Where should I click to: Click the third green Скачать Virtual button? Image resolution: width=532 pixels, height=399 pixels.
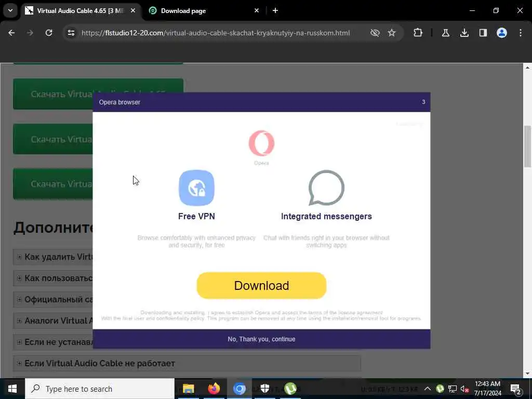point(53,184)
